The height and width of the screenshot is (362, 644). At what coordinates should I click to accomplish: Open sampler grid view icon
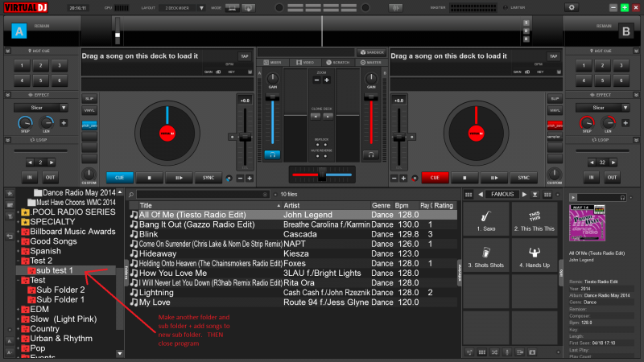coord(469,195)
